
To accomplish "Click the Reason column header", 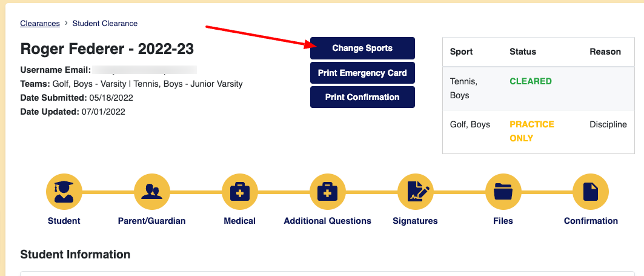I will [x=605, y=52].
